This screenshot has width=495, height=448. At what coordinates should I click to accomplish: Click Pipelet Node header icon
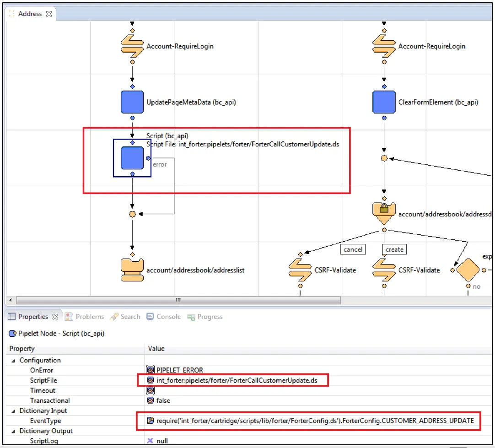[x=13, y=334]
